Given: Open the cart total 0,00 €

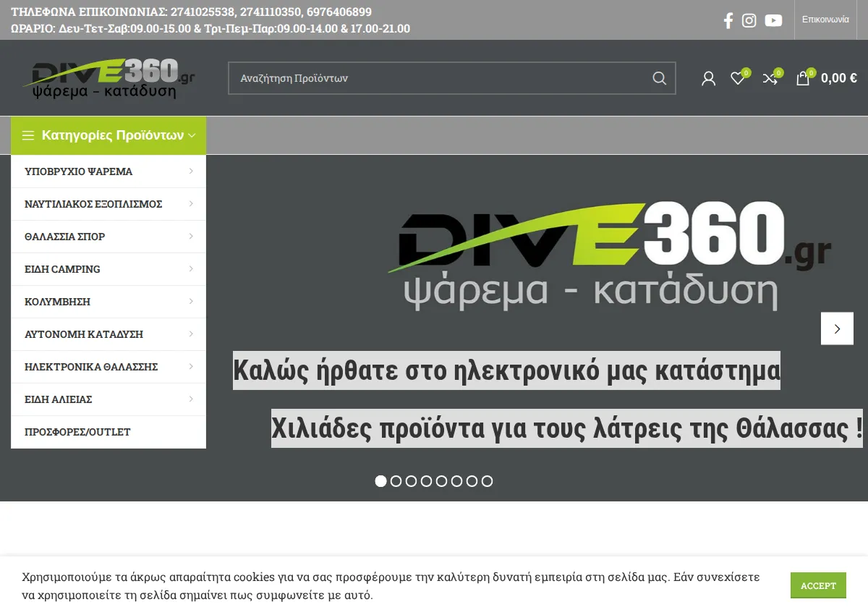Looking at the screenshot, I should tap(839, 78).
